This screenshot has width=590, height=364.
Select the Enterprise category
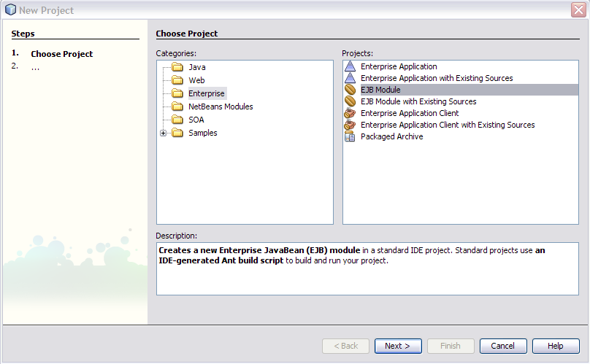207,93
